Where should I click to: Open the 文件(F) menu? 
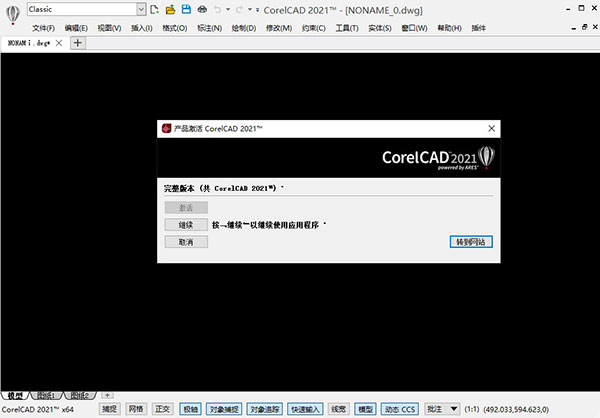click(43, 27)
